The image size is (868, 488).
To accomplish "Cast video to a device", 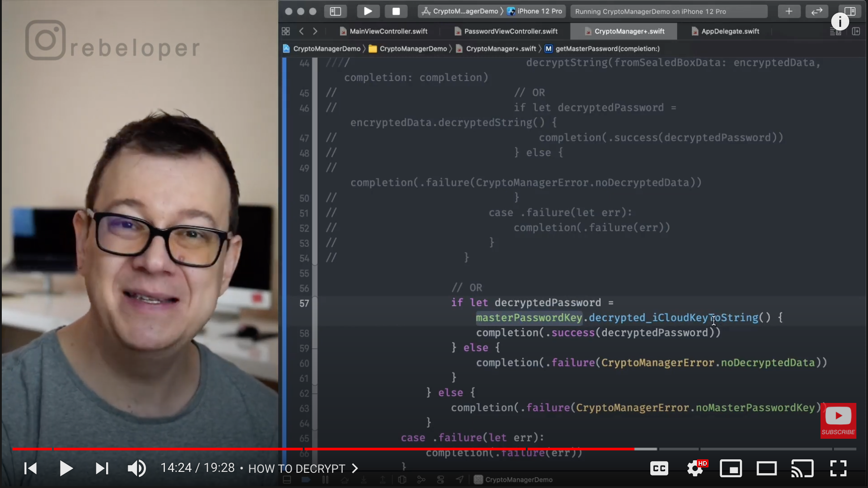I will point(802,468).
